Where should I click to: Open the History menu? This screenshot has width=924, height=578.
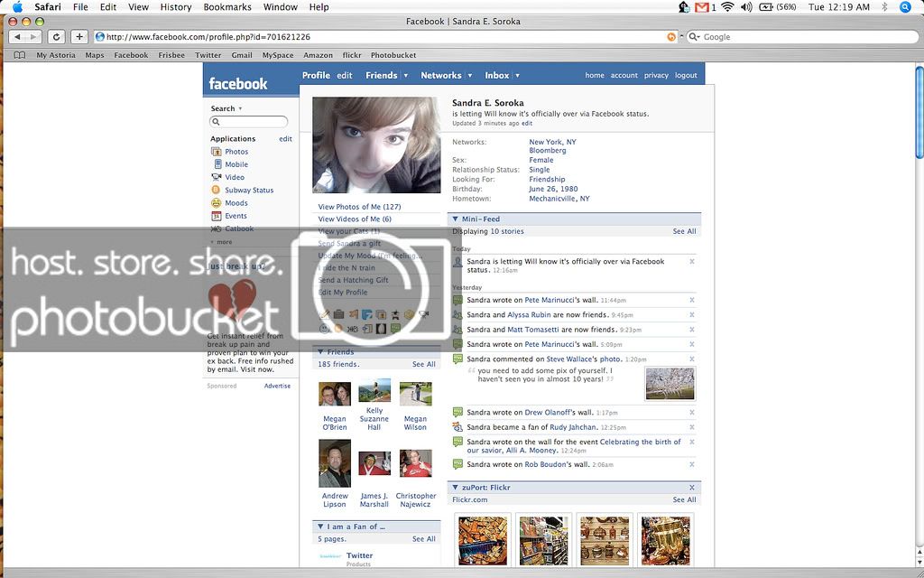tap(176, 7)
